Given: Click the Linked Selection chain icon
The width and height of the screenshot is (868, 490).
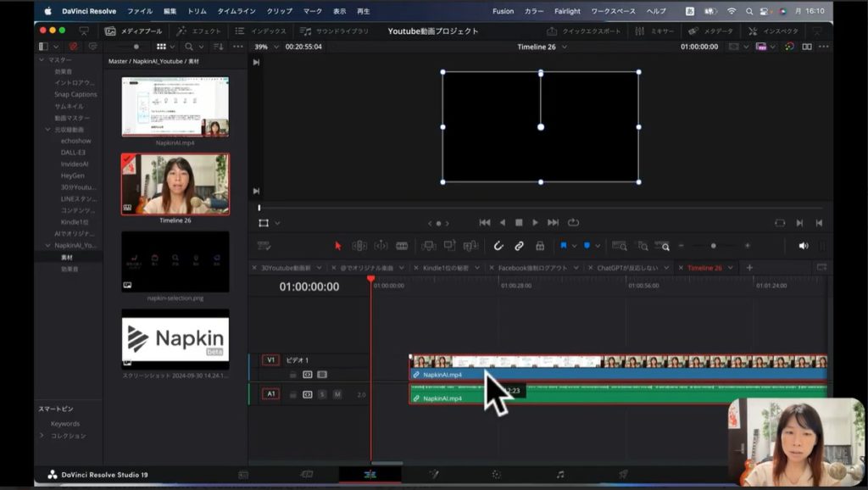Looking at the screenshot, I should coord(519,246).
